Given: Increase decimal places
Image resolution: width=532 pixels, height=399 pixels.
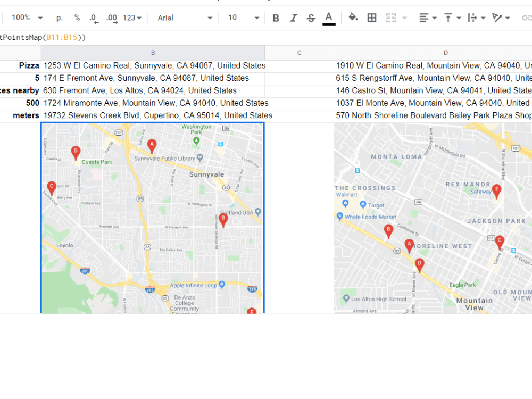Looking at the screenshot, I should pyautogui.click(x=110, y=18).
